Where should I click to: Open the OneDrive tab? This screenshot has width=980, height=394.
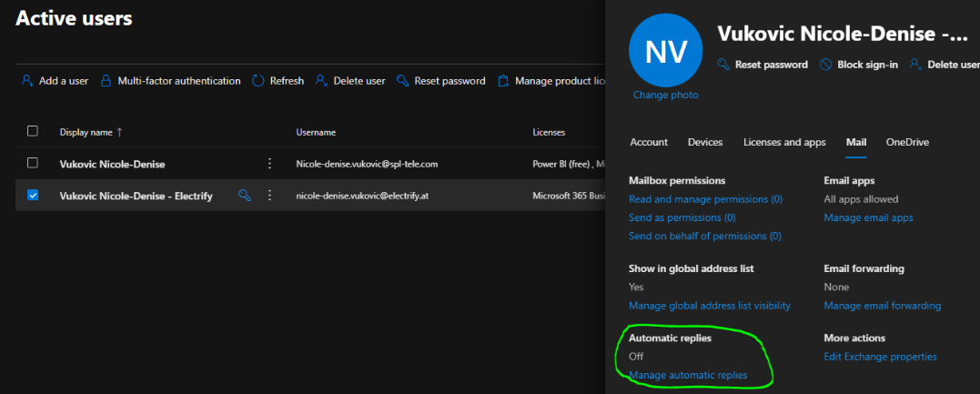[907, 142]
